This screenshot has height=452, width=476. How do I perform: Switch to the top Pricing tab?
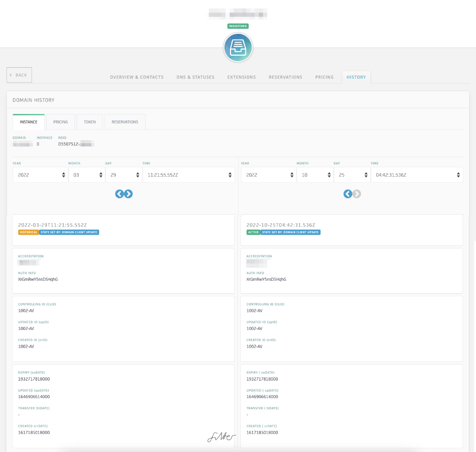(324, 77)
